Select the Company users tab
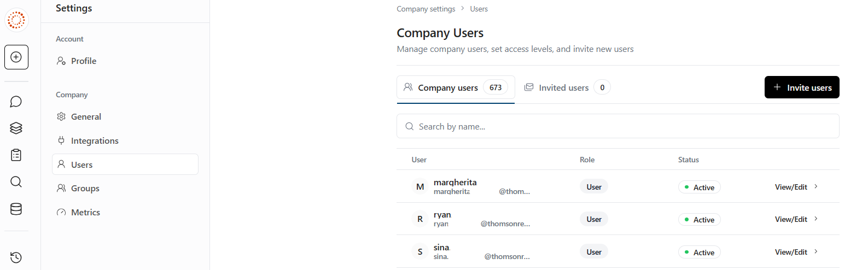 pyautogui.click(x=455, y=87)
